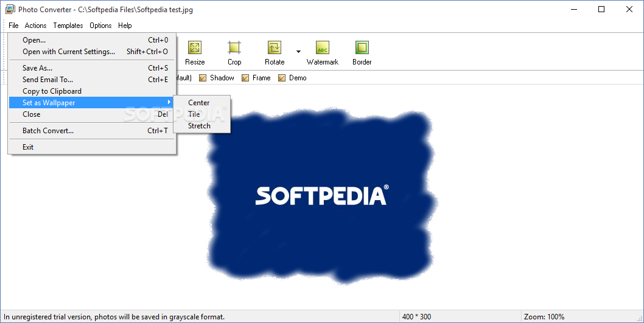Select Center wallpaper option
This screenshot has width=644, height=323.
pos(201,103)
